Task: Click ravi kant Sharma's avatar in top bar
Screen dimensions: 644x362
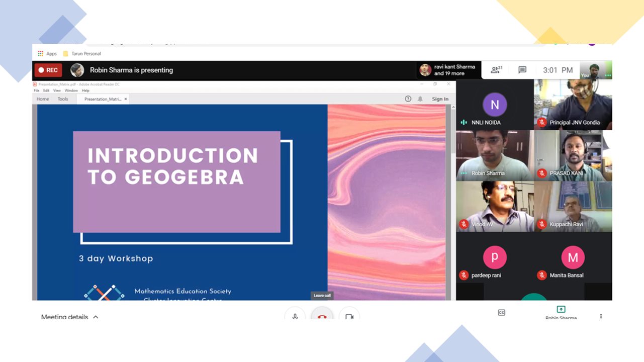Action: [x=425, y=70]
